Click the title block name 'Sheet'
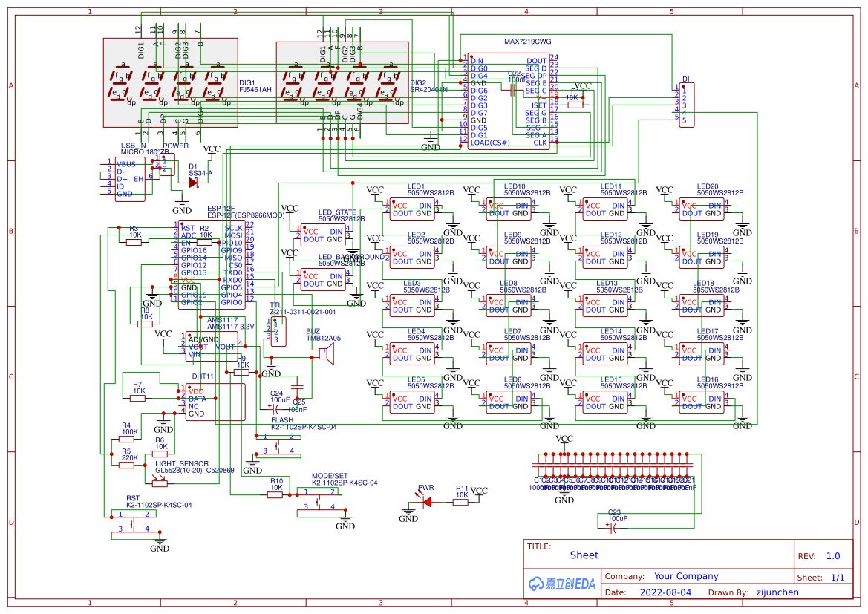Image resolution: width=868 pixels, height=614 pixels. (584, 555)
